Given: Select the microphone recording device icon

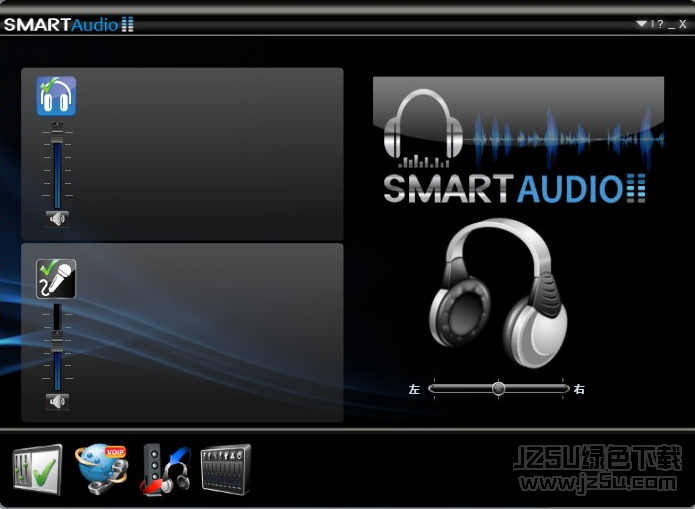Looking at the screenshot, I should (56, 279).
